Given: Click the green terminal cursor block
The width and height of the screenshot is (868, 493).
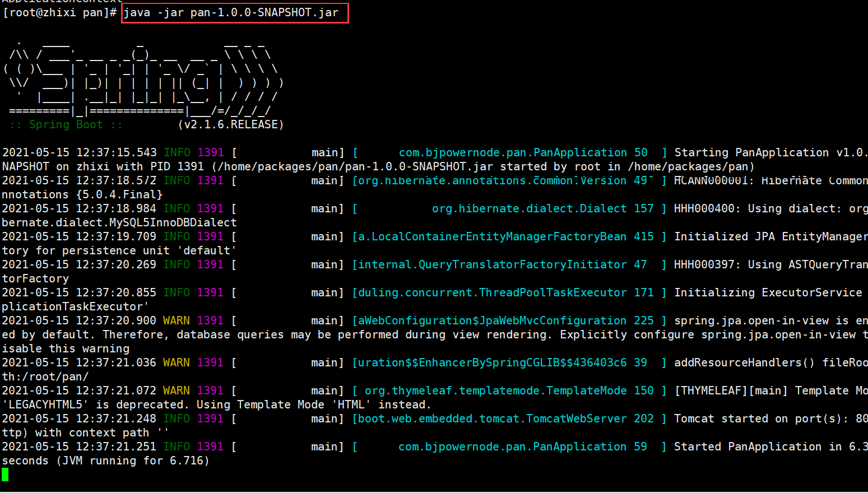Looking at the screenshot, I should [5, 475].
